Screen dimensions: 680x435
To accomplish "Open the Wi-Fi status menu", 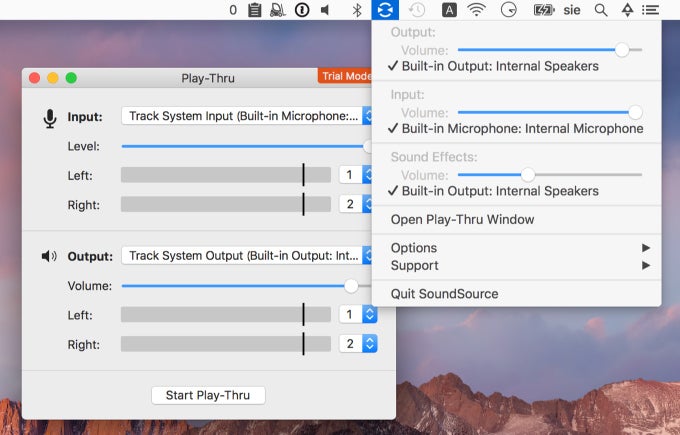I will [x=476, y=10].
